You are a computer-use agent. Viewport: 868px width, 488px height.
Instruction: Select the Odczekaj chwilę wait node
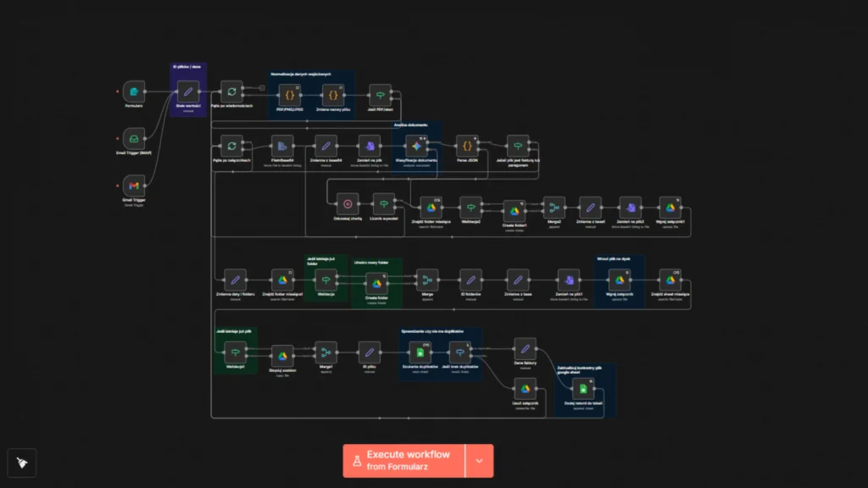[x=348, y=203]
